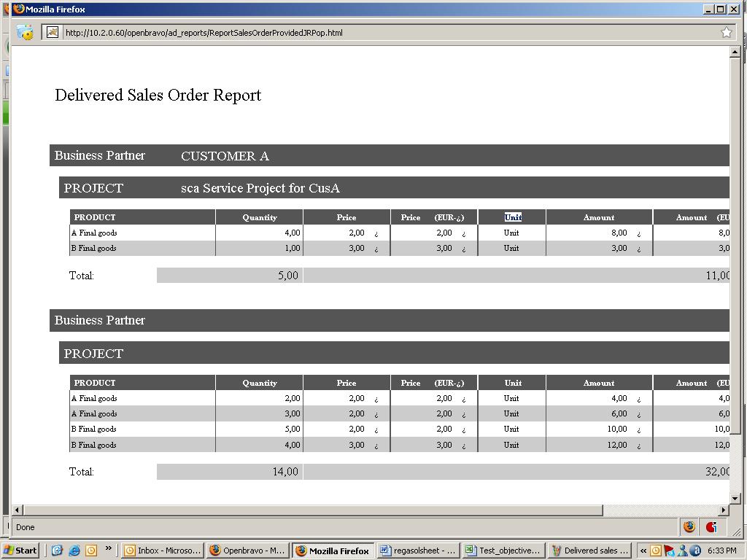Viewport: 747px width, 560px height.
Task: Open Delivered sales taskbar window
Action: pyautogui.click(x=589, y=551)
